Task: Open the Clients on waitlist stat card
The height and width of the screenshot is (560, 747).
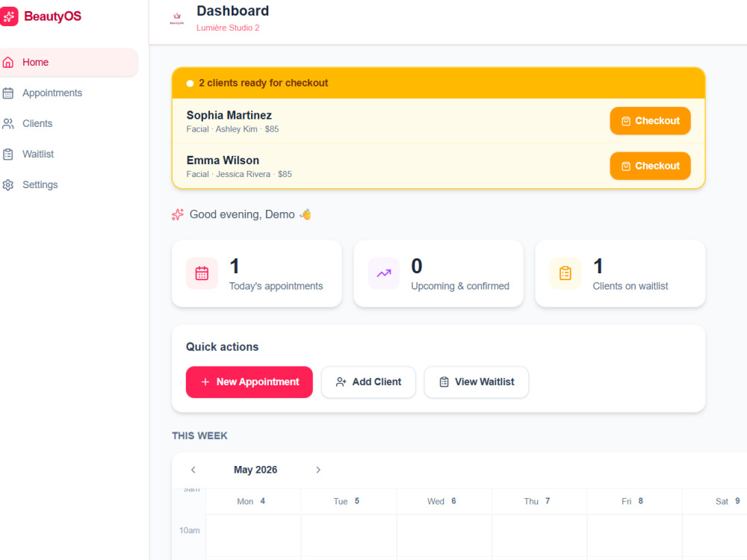Action: pyautogui.click(x=620, y=274)
